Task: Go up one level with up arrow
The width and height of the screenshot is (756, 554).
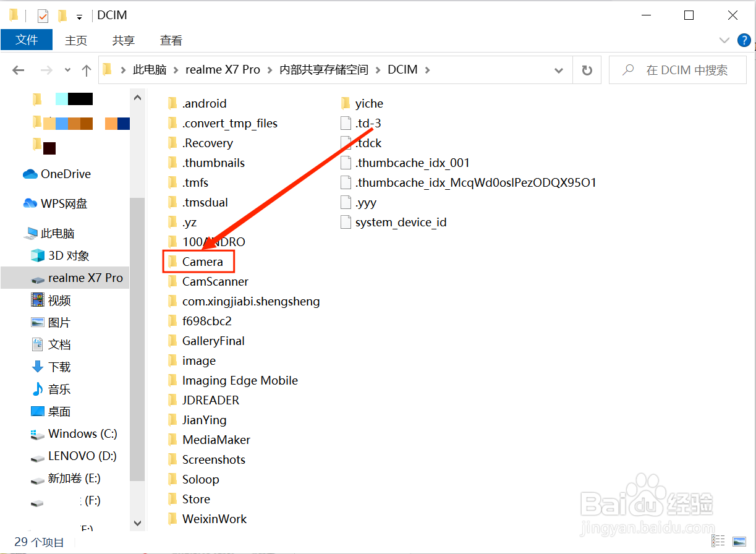Action: click(x=87, y=70)
